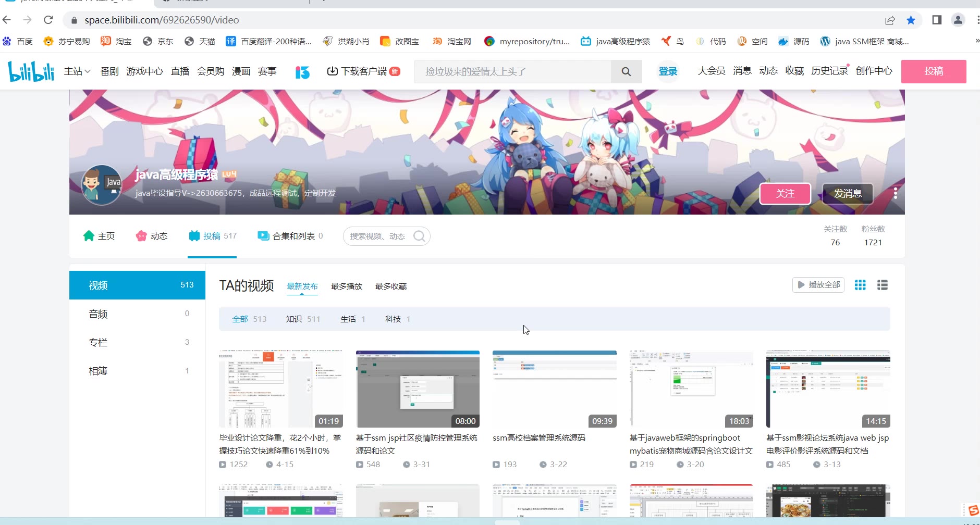Open 创作中心 in the top nav
The width and height of the screenshot is (980, 525).
pyautogui.click(x=874, y=71)
